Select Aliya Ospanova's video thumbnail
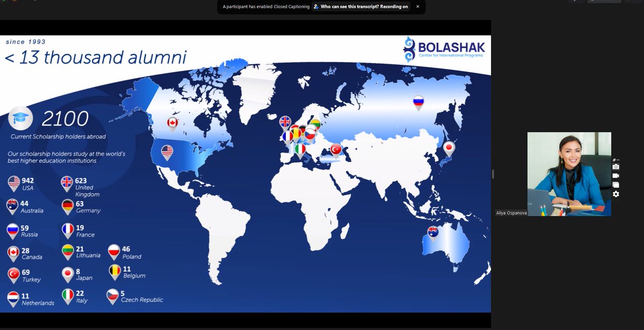This screenshot has width=644, height=330. (x=569, y=174)
